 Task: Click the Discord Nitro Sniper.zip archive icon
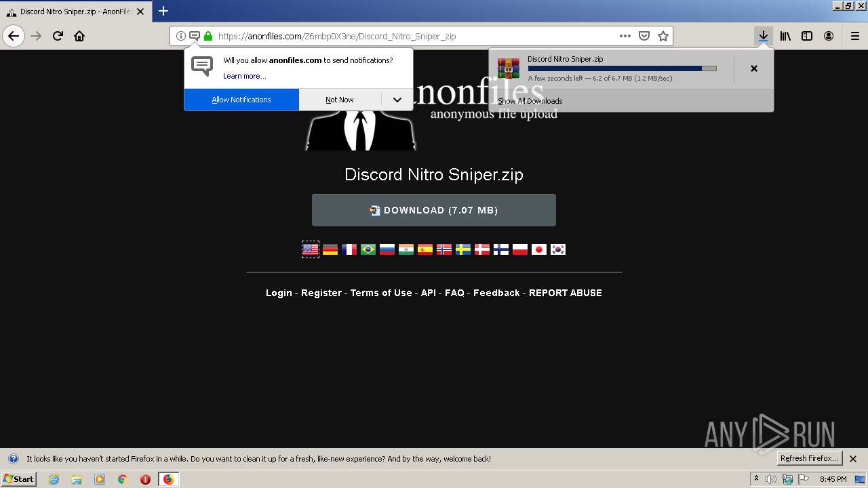click(x=509, y=68)
